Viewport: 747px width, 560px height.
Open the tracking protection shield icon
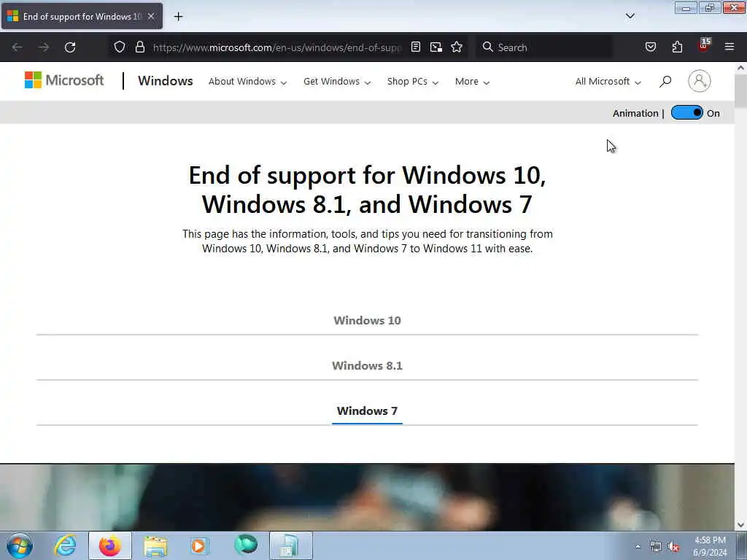click(x=120, y=47)
